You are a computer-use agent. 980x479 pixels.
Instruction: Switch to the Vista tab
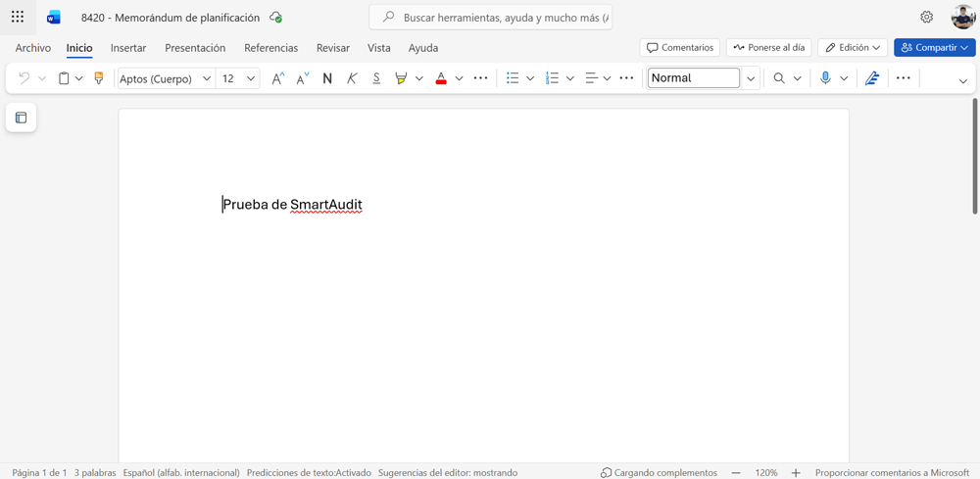tap(378, 48)
